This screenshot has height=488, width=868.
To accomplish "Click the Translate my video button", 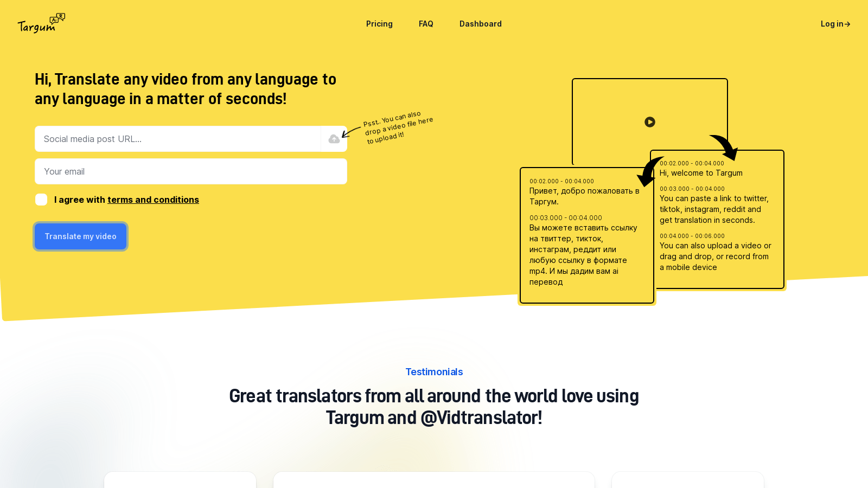I will point(80,236).
